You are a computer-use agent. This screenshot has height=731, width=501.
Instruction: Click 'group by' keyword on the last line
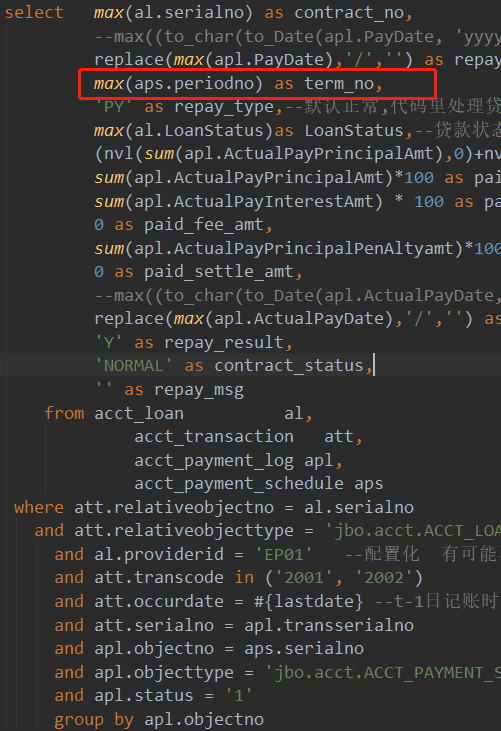(94, 719)
